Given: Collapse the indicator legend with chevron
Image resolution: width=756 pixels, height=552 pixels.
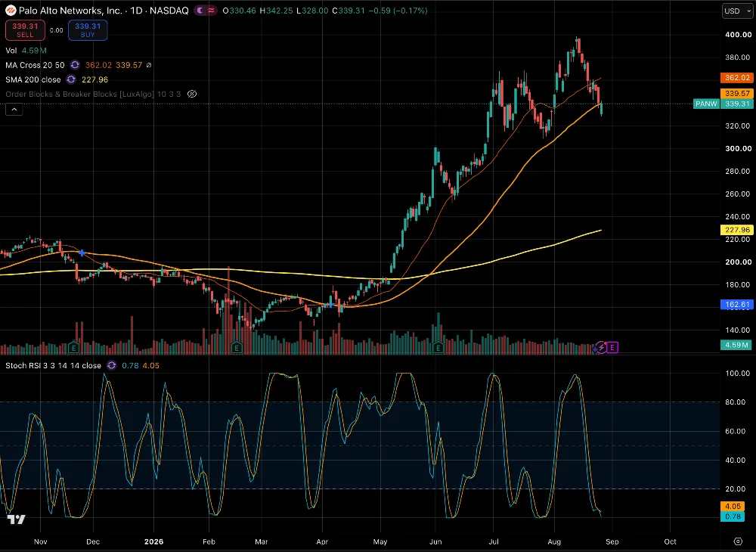Looking at the screenshot, I should pyautogui.click(x=14, y=110).
